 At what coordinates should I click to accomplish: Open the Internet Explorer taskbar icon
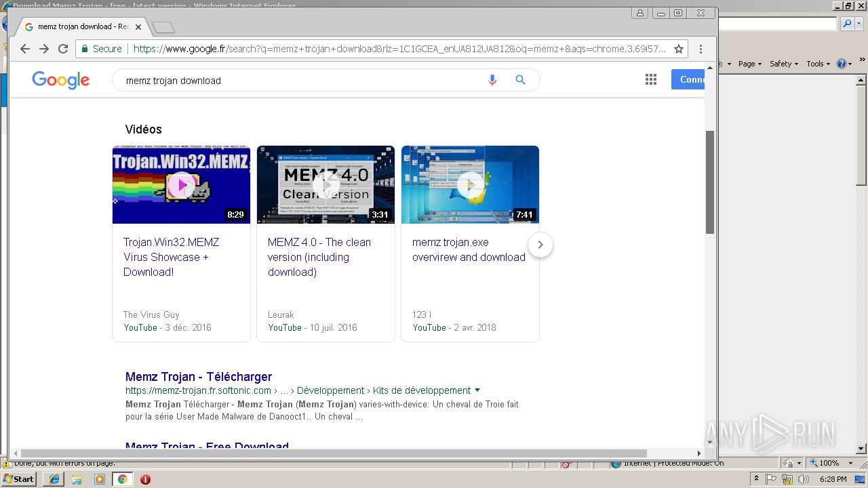tap(54, 479)
